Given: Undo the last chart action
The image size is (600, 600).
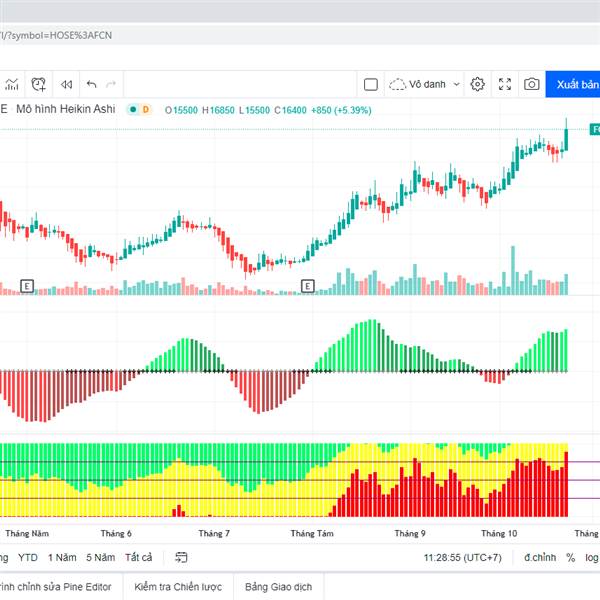Looking at the screenshot, I should click(x=91, y=84).
